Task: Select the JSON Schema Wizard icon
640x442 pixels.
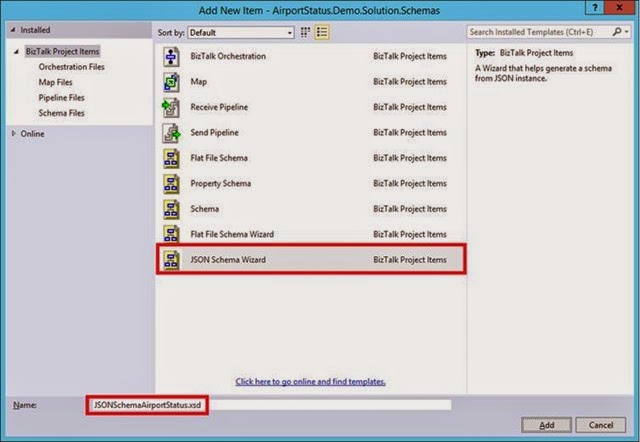Action: (171, 260)
